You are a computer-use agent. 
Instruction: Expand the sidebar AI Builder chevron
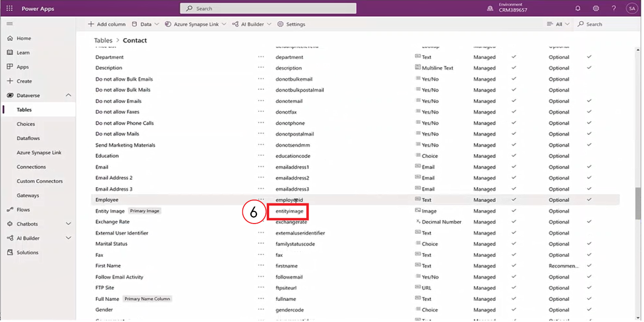69,238
